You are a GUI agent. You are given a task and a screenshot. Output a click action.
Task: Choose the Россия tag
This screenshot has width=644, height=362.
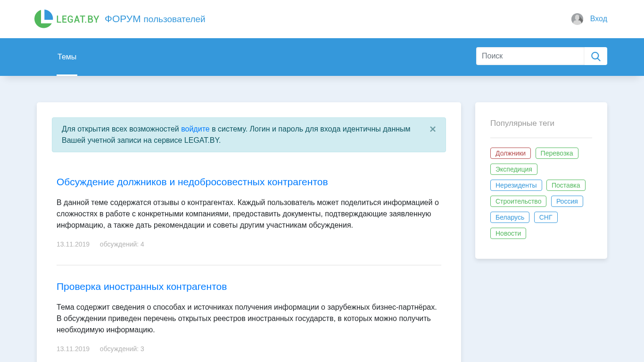[567, 201]
